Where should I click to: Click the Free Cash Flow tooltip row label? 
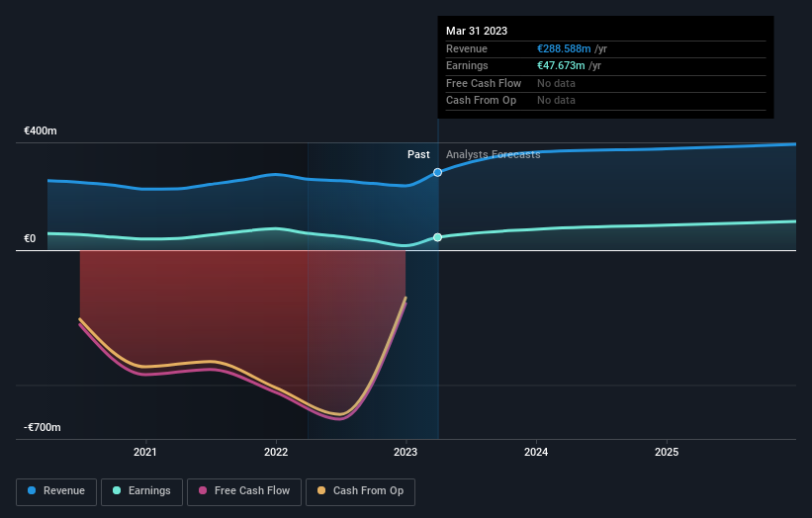(x=484, y=83)
